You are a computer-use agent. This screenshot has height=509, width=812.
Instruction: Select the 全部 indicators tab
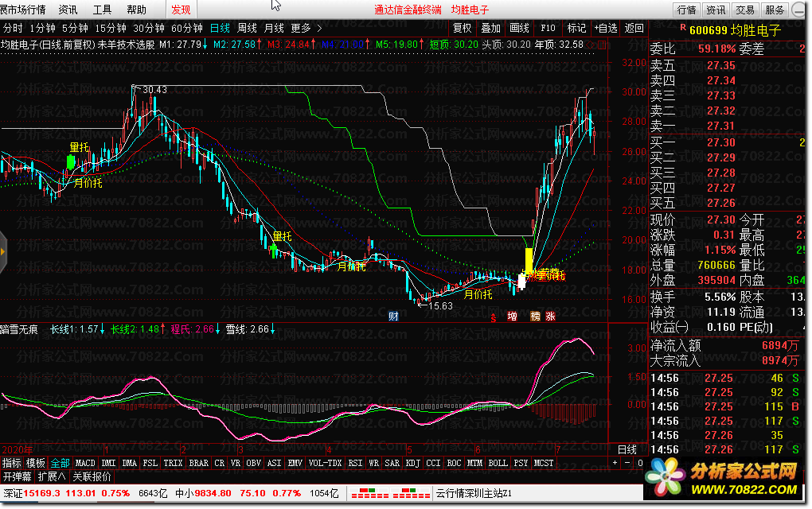(60, 463)
